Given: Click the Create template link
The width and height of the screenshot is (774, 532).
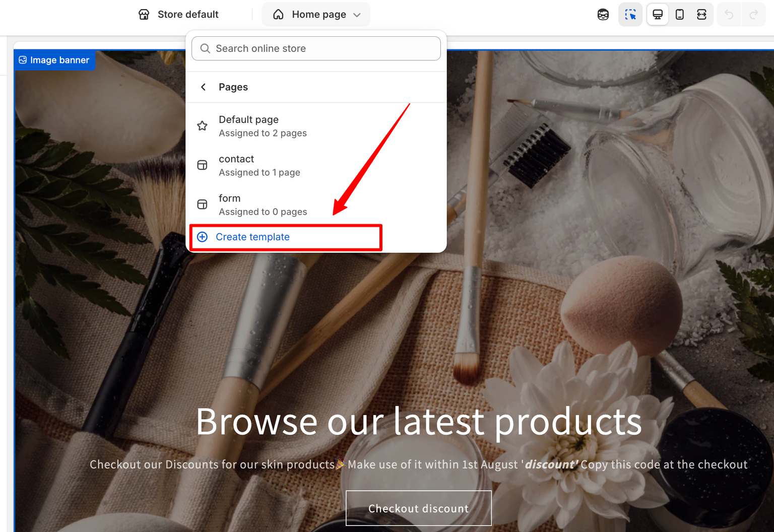Looking at the screenshot, I should [252, 237].
